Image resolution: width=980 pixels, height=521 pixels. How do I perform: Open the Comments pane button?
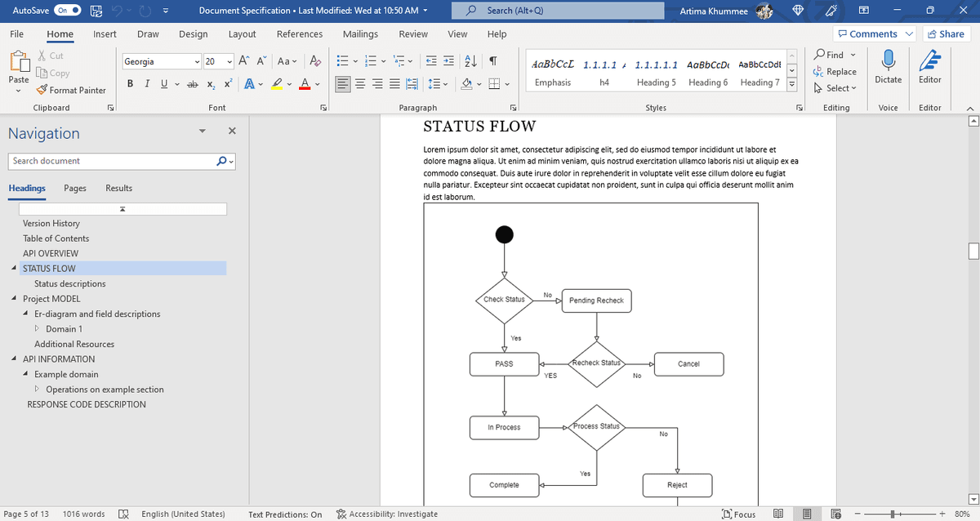pyautogui.click(x=874, y=33)
